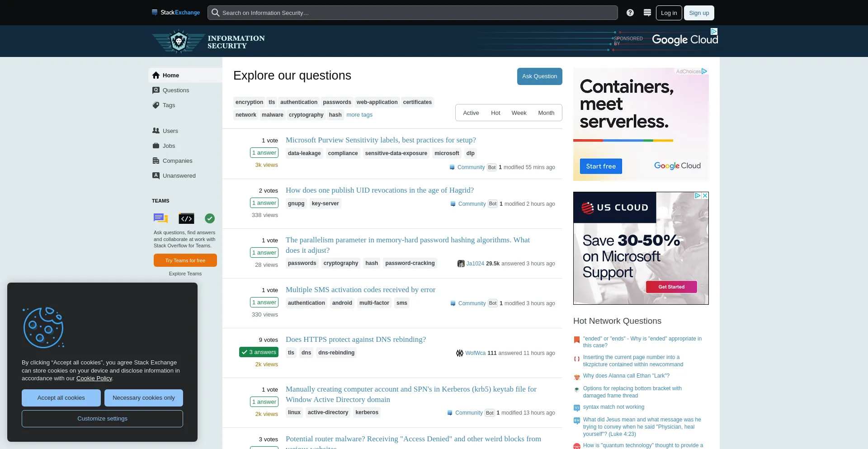Viewport: 868px width, 449px height.
Task: Click the Teams code bracket icon
Action: click(x=186, y=218)
